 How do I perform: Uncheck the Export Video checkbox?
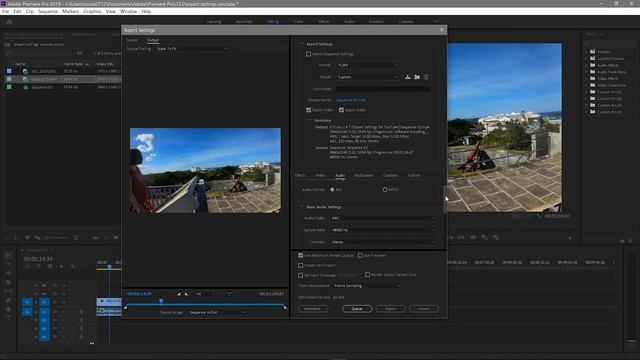coord(309,110)
